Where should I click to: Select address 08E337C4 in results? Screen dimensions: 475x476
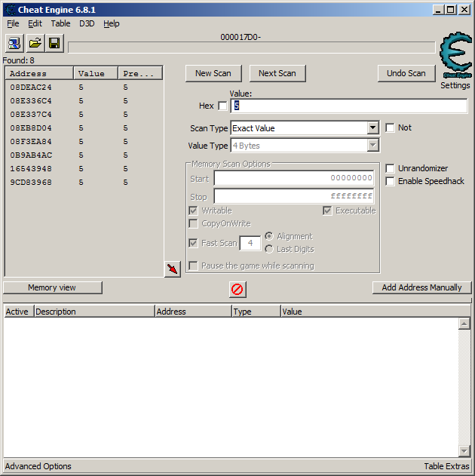click(x=31, y=115)
